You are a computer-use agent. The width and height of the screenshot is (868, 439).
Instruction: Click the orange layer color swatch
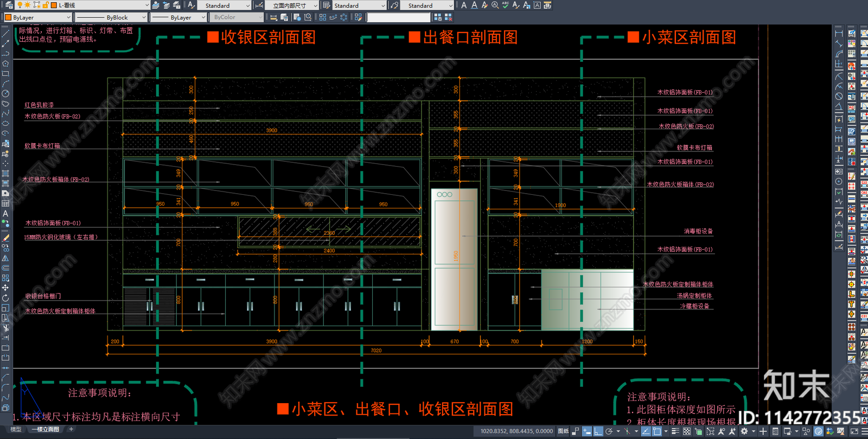[x=54, y=5]
